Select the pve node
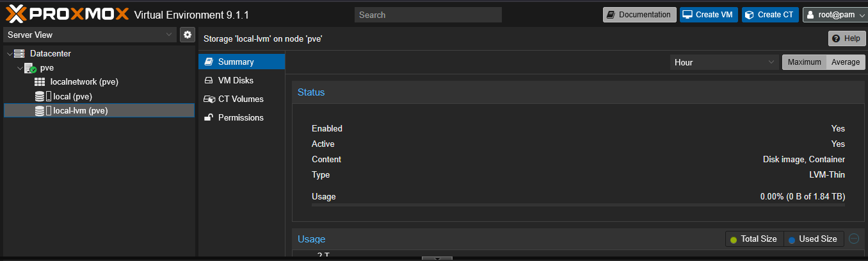This screenshot has height=261, width=868. pyautogui.click(x=99, y=68)
